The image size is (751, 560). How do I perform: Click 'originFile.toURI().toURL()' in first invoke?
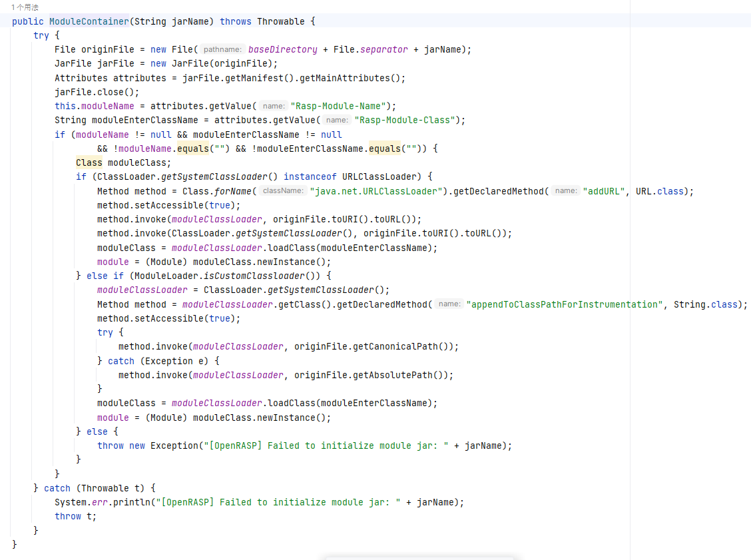344,219
